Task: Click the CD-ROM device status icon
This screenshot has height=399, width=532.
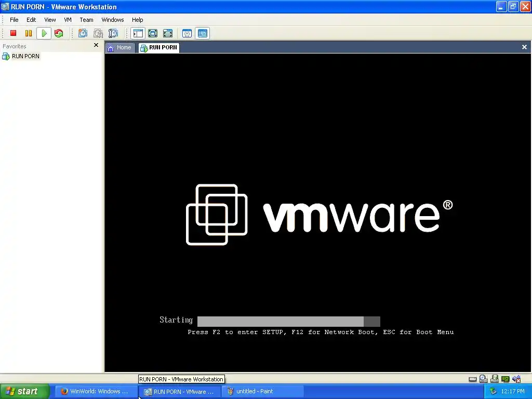Action: point(484,379)
